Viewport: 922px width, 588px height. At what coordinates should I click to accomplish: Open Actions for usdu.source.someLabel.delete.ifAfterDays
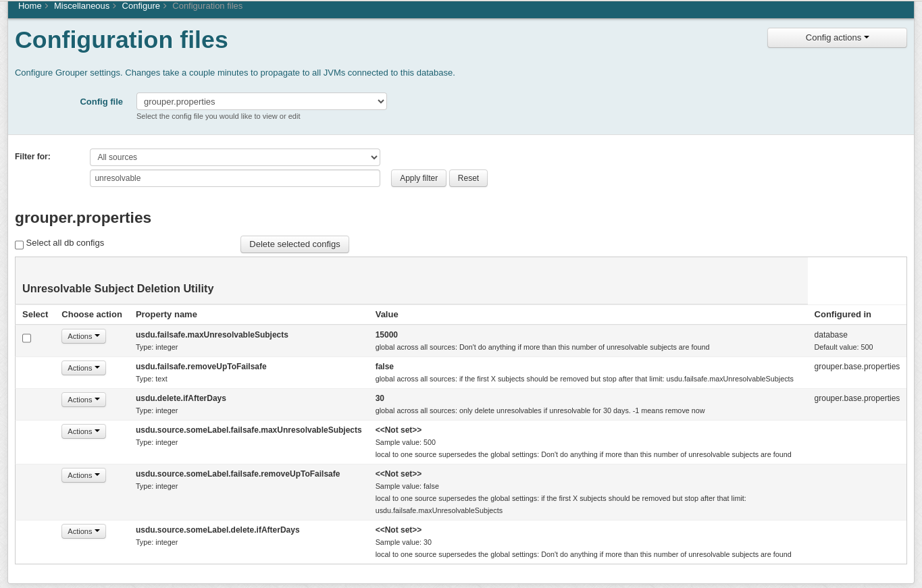click(x=83, y=531)
